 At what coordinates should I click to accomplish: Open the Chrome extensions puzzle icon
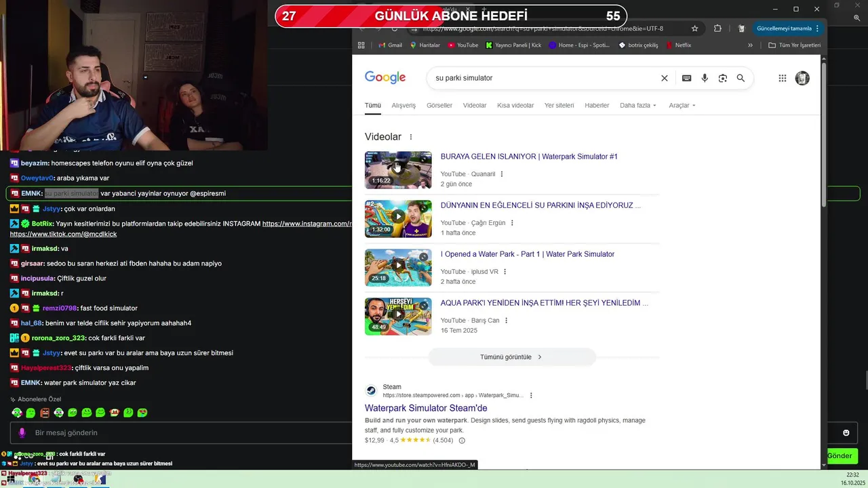pos(717,28)
